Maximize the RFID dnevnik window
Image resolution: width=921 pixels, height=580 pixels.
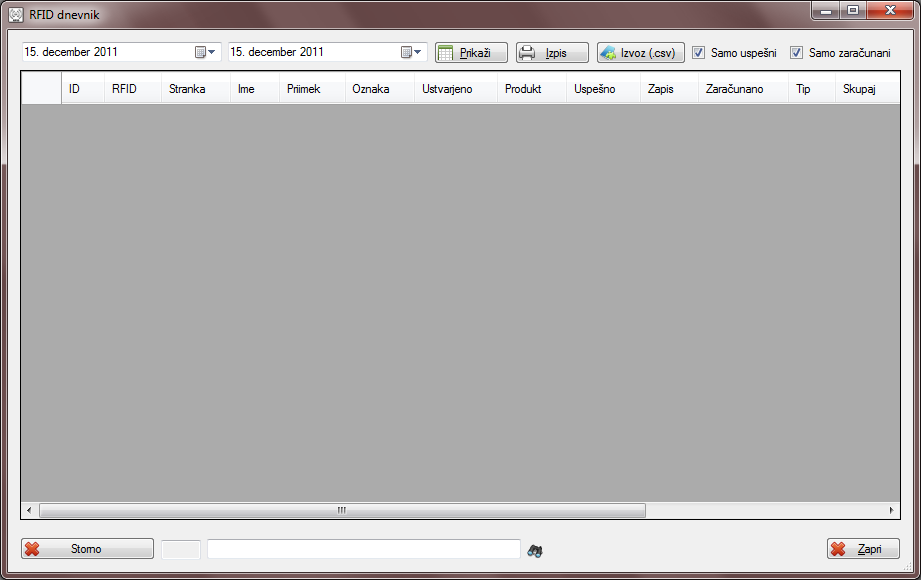[x=853, y=10]
